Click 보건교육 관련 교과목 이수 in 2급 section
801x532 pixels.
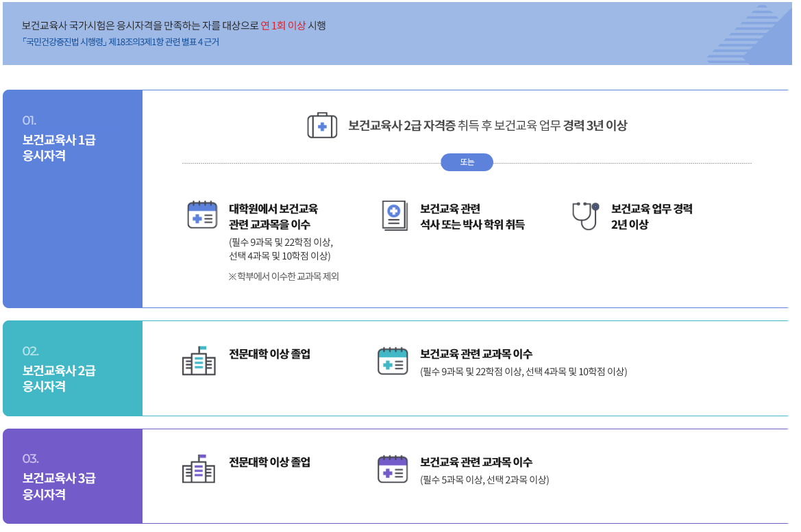tap(476, 354)
